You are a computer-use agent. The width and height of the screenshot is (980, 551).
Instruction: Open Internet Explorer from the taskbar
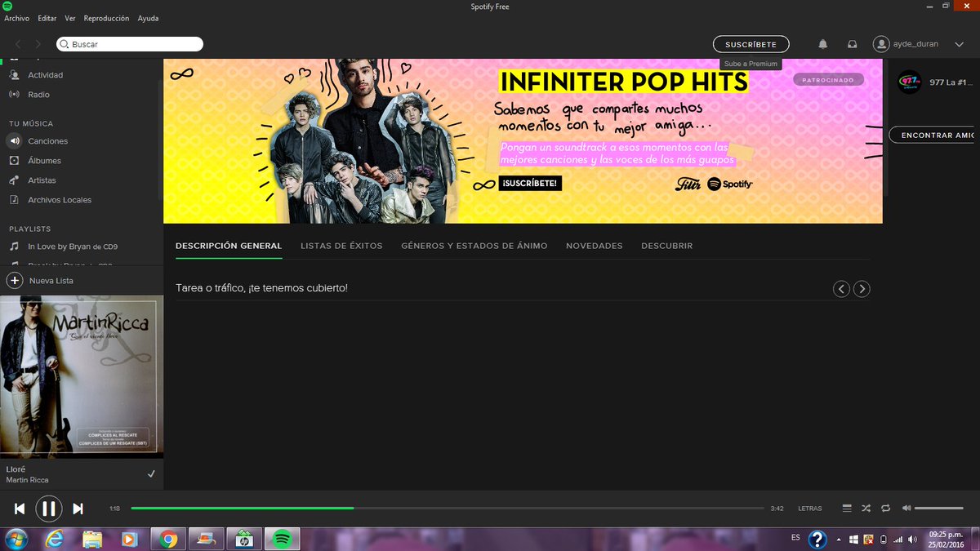tap(56, 539)
